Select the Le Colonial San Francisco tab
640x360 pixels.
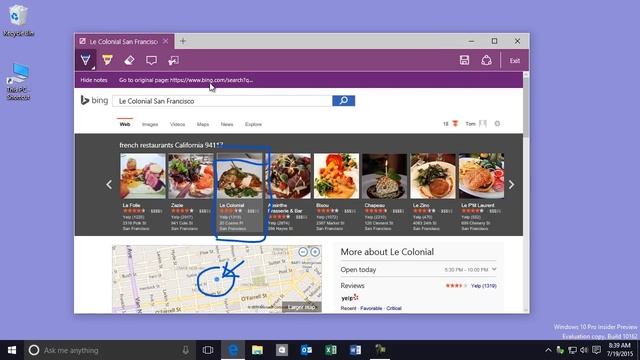[x=123, y=41]
